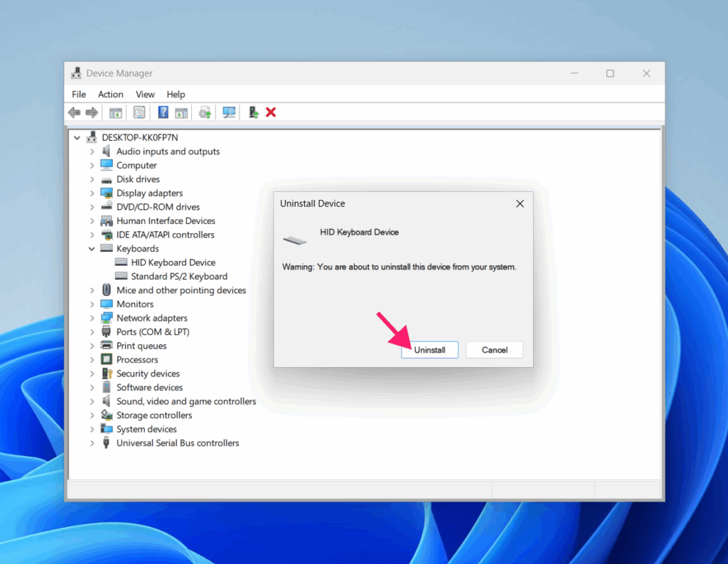
Task: Select the Print queues label
Action: [141, 346]
